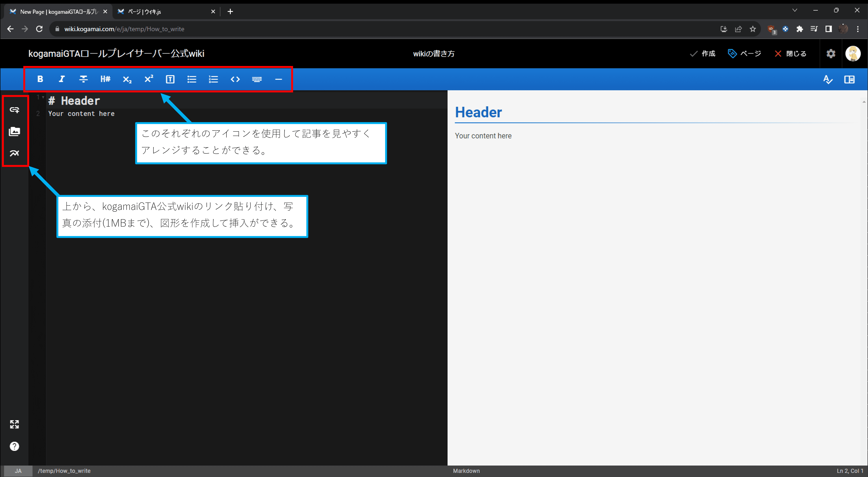868x477 pixels.
Task: Collapse the fold arrow on editor line 1
Action: pyautogui.click(x=43, y=97)
